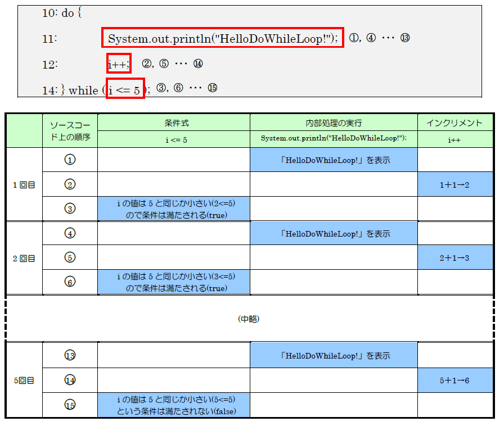504x426 pixels.
Task: Click the インクリメント column header
Action: pos(454,123)
